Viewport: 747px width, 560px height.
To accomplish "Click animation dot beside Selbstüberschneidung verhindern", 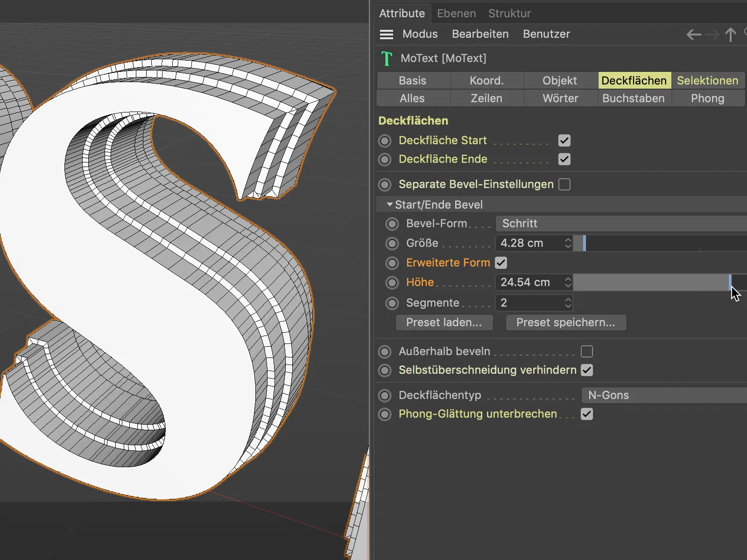I will click(385, 371).
